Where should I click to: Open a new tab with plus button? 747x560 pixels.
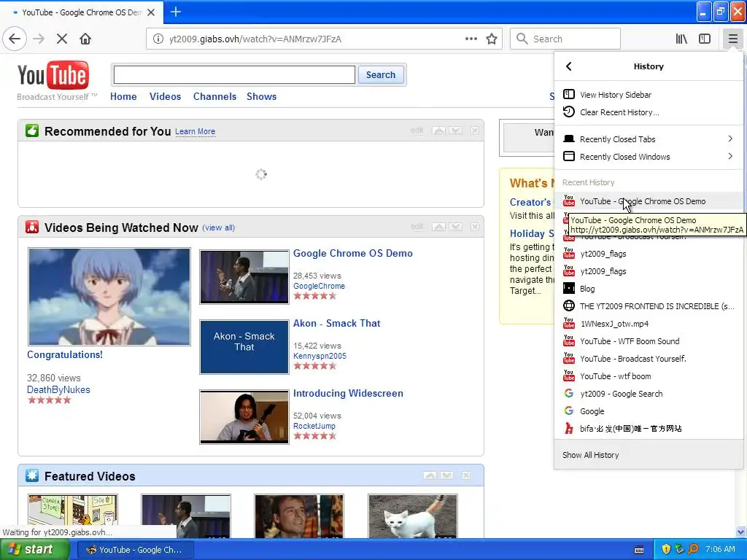[175, 12]
